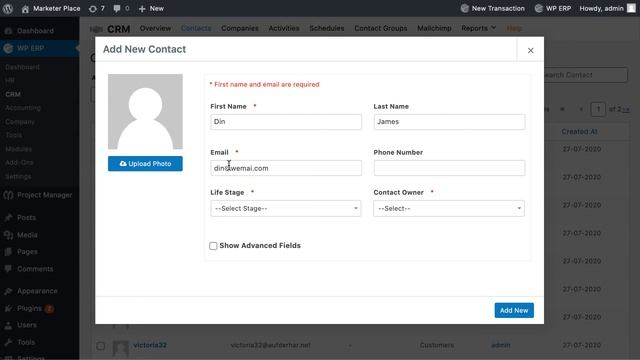
Task: Open Plugins in the sidebar
Action: 29,308
